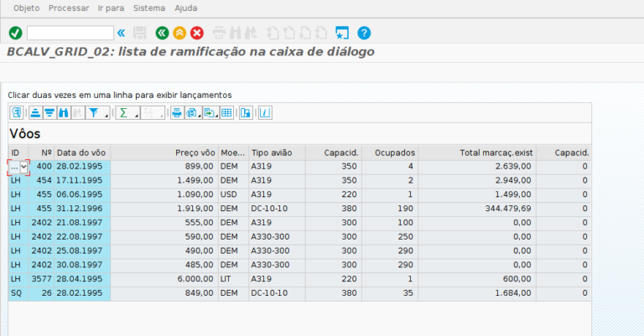Open the Sistema menu
The width and height of the screenshot is (644, 336).
pyautogui.click(x=150, y=8)
